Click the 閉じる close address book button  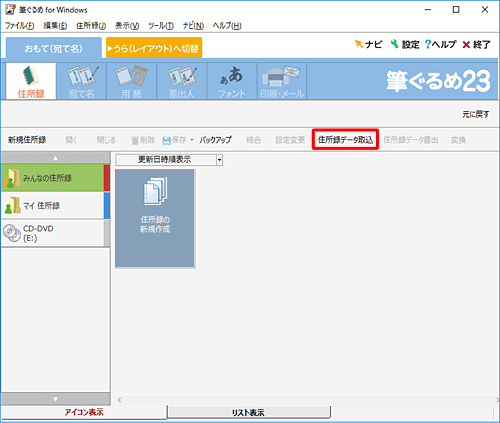point(106,140)
